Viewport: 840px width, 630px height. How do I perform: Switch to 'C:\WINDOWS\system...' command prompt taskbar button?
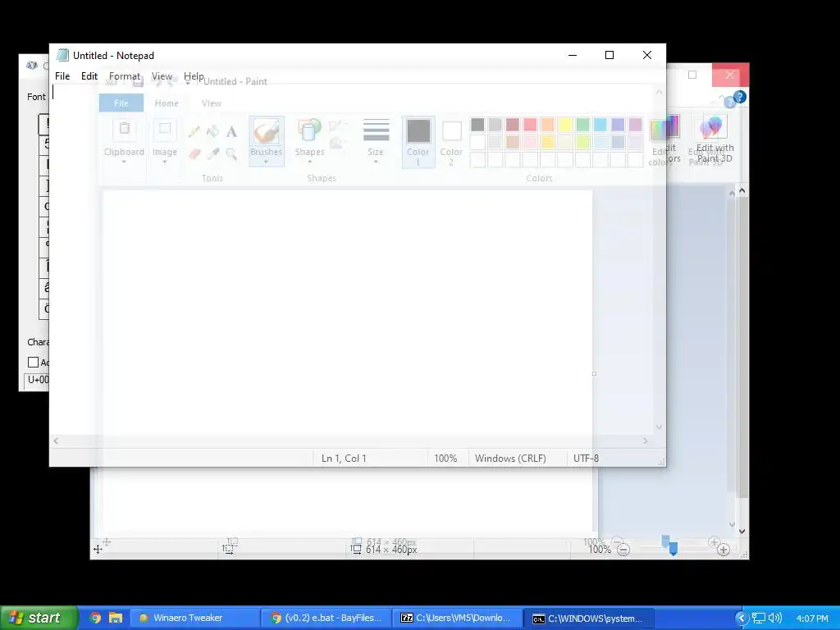pos(589,619)
